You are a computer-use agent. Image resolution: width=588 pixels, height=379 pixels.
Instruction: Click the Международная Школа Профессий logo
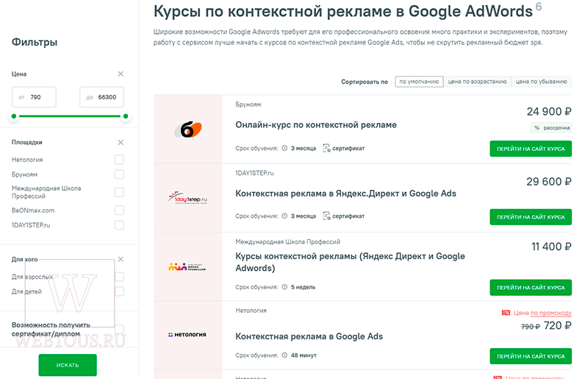tap(187, 267)
